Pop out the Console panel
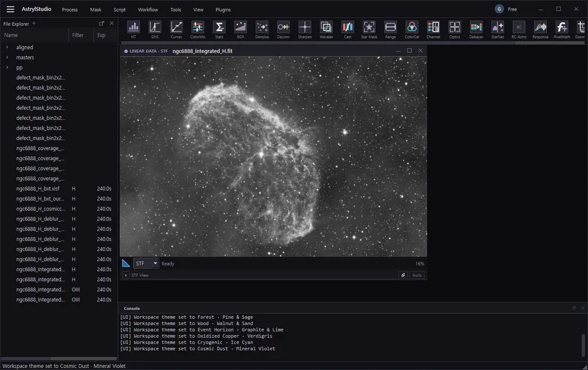This screenshot has height=370, width=588. pos(574,308)
